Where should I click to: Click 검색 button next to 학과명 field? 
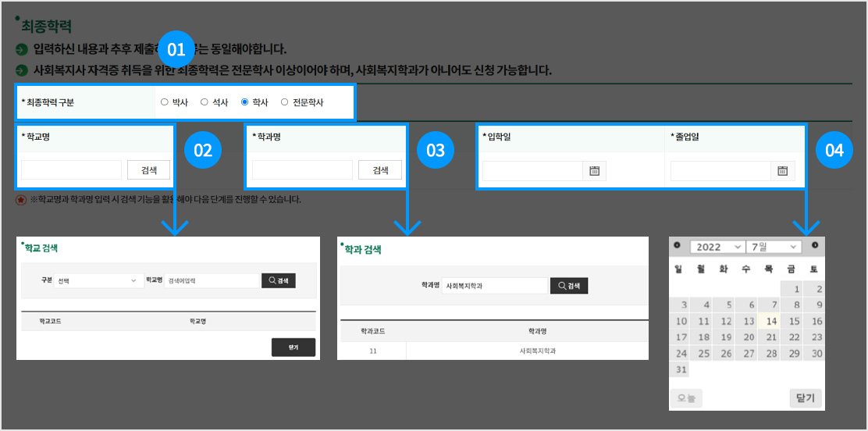[380, 170]
